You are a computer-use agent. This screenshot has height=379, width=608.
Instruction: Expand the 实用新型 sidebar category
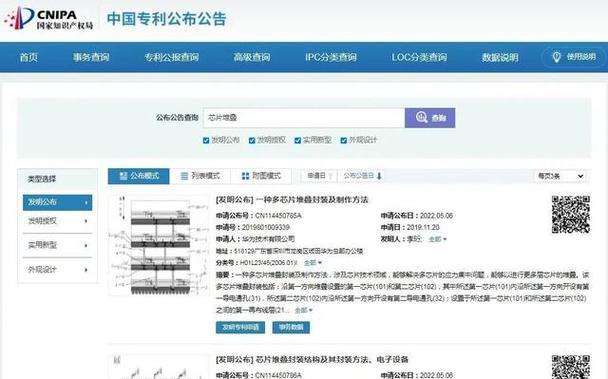[57, 245]
